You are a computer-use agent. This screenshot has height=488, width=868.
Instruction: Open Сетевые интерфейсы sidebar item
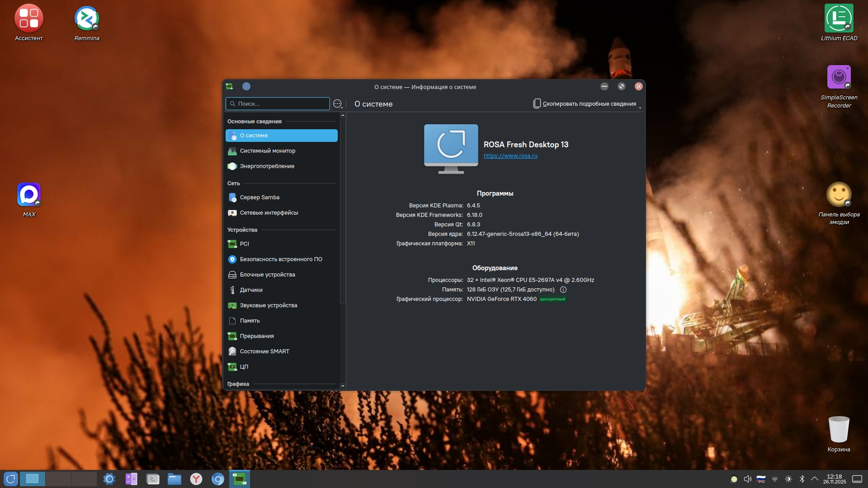point(269,213)
